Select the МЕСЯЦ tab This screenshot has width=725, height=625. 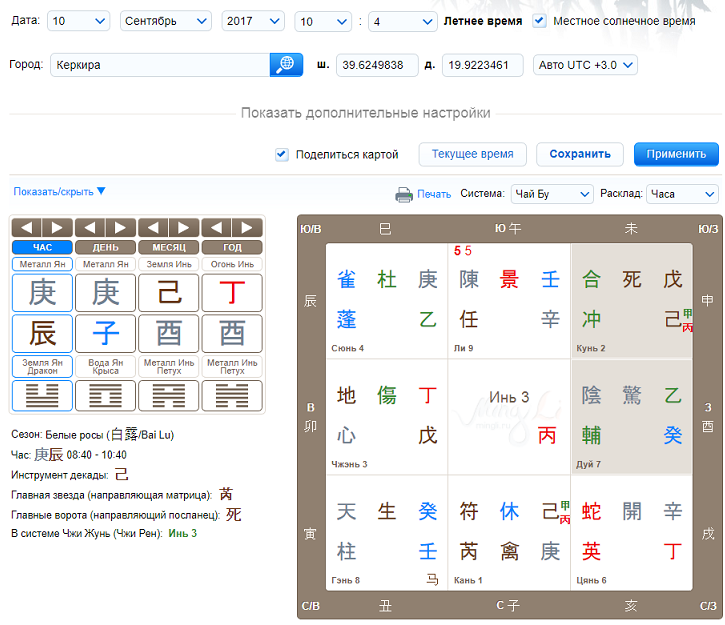(x=169, y=247)
